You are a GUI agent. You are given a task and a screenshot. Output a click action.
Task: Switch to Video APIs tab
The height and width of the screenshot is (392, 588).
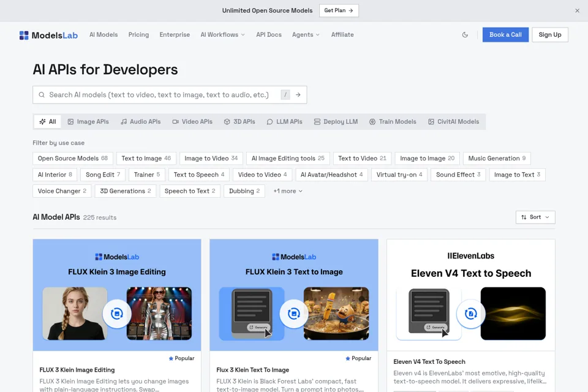(192, 122)
